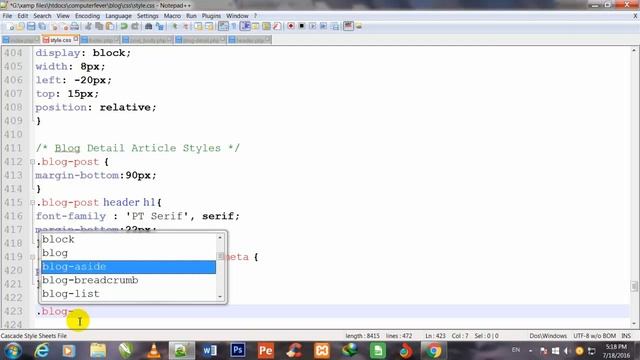Image resolution: width=640 pixels, height=360 pixels.
Task: Click the Redo arrow toolbar icon
Action: [x=135, y=27]
